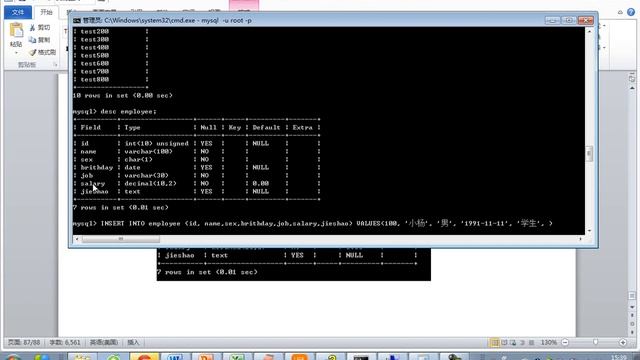Click the 'desc employee;' command line
640x360 pixels.
click(114, 111)
